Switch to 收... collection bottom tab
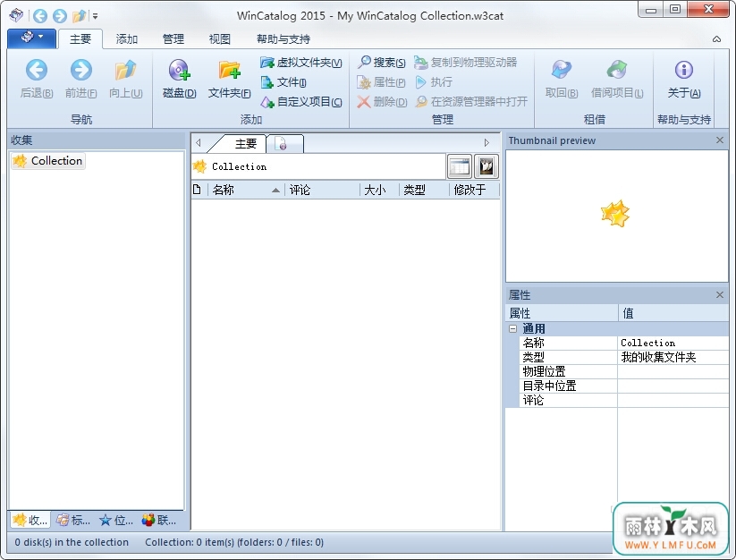 point(30,520)
